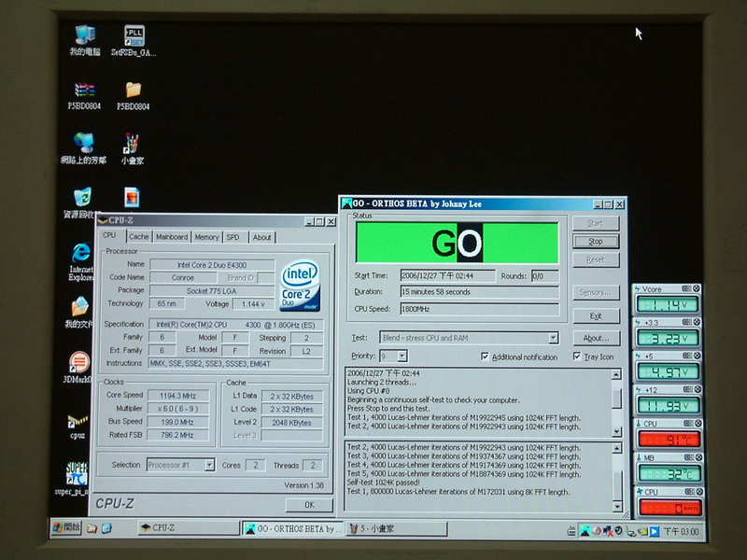Click the CPU Speed field showing 1800MHz
This screenshot has height=560, width=747.
point(479,309)
